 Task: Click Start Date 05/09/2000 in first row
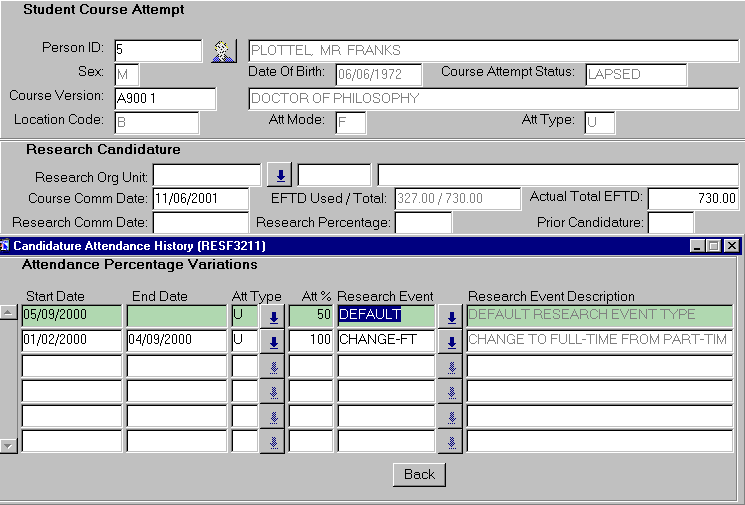coord(72,315)
